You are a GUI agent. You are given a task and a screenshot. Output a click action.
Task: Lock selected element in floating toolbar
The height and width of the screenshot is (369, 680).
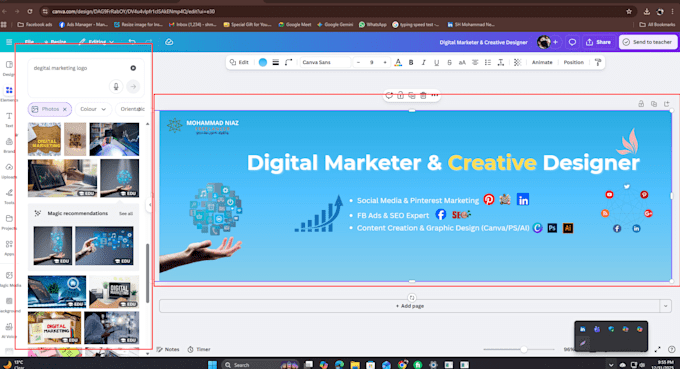(400, 95)
